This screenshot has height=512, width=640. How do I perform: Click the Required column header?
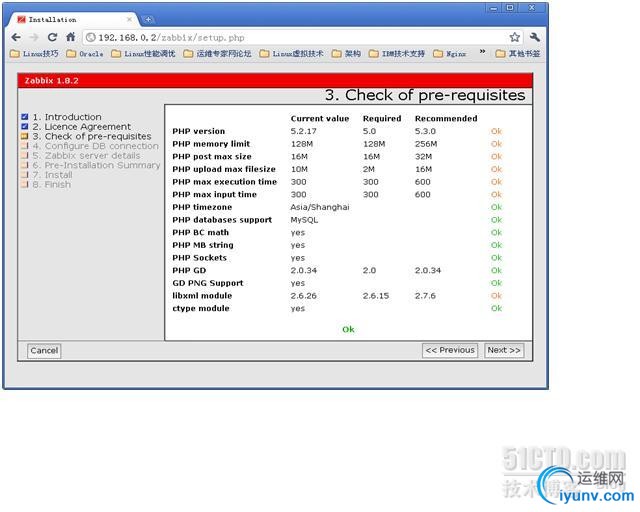382,118
